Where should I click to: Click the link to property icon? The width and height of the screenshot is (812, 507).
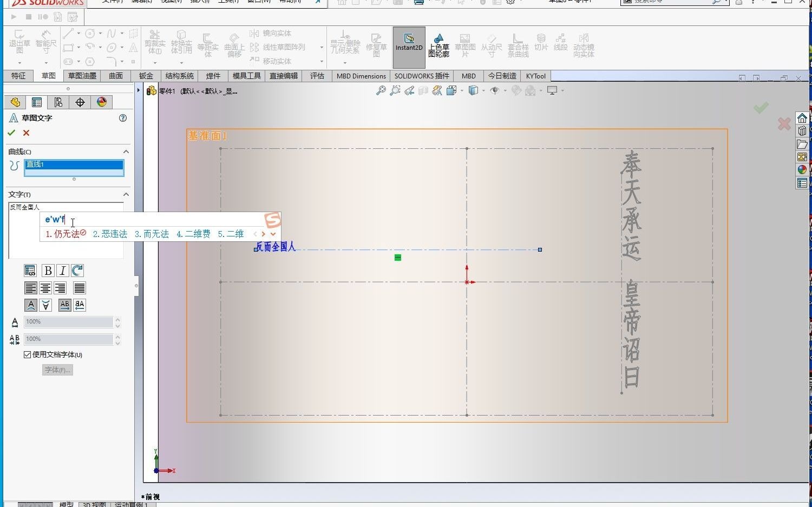(x=30, y=271)
